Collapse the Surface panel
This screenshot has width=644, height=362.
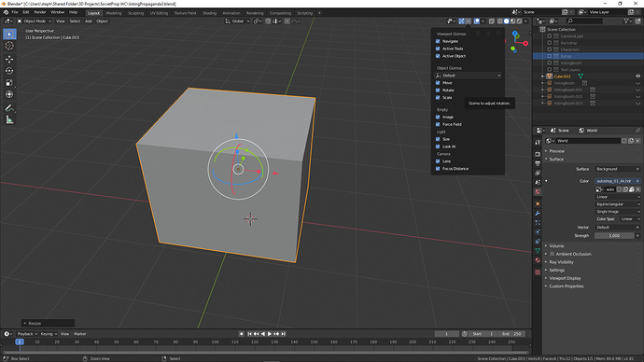(556, 160)
